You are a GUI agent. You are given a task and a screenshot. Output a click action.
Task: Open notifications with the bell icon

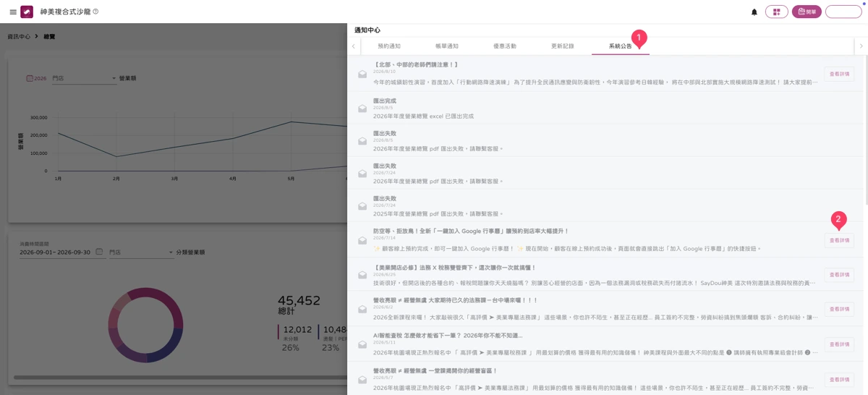754,12
